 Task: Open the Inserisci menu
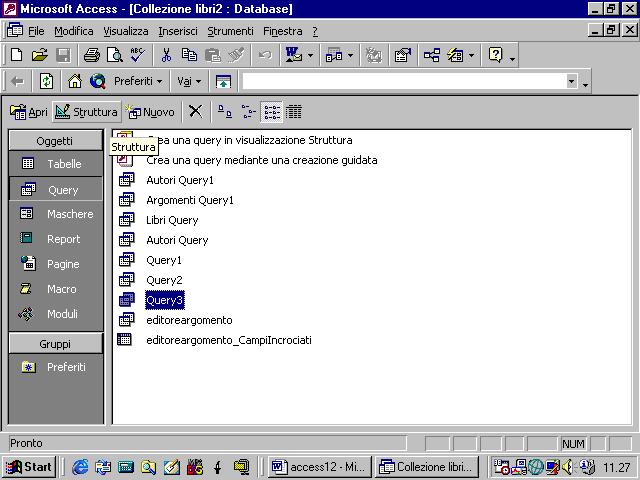(178, 31)
